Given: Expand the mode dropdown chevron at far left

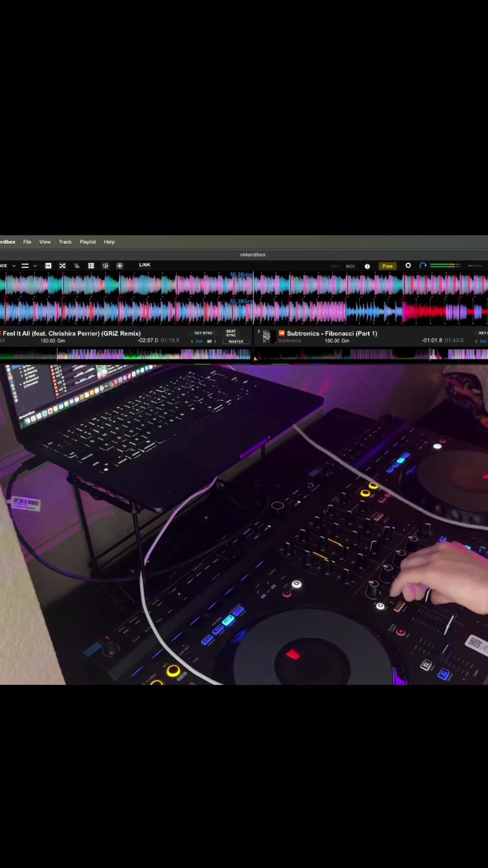Looking at the screenshot, I should pyautogui.click(x=14, y=266).
